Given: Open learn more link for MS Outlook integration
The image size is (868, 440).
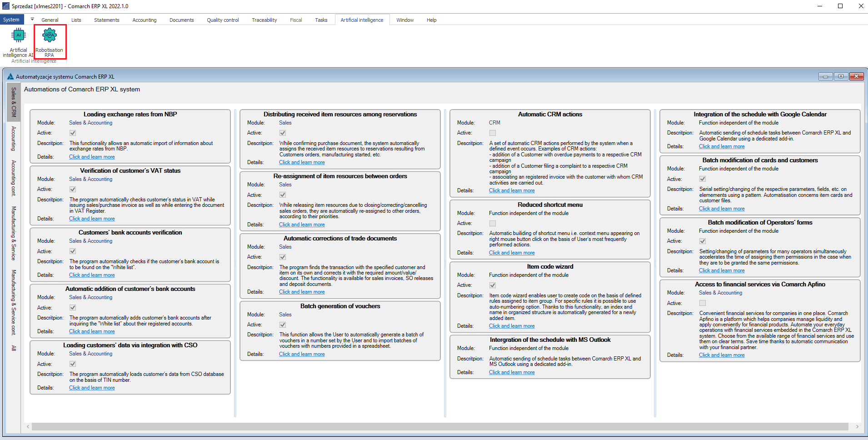Looking at the screenshot, I should point(512,372).
